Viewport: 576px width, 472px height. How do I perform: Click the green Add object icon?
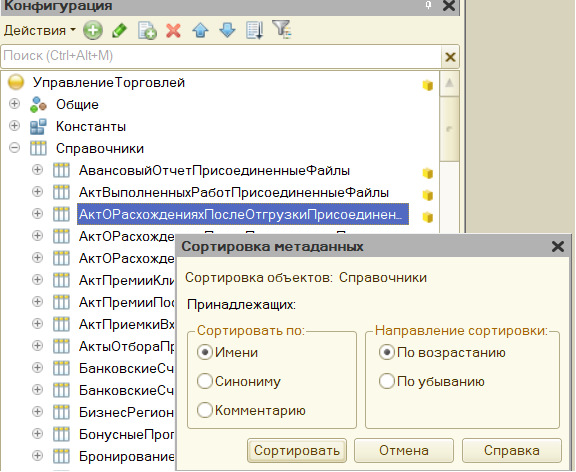pyautogui.click(x=93, y=30)
